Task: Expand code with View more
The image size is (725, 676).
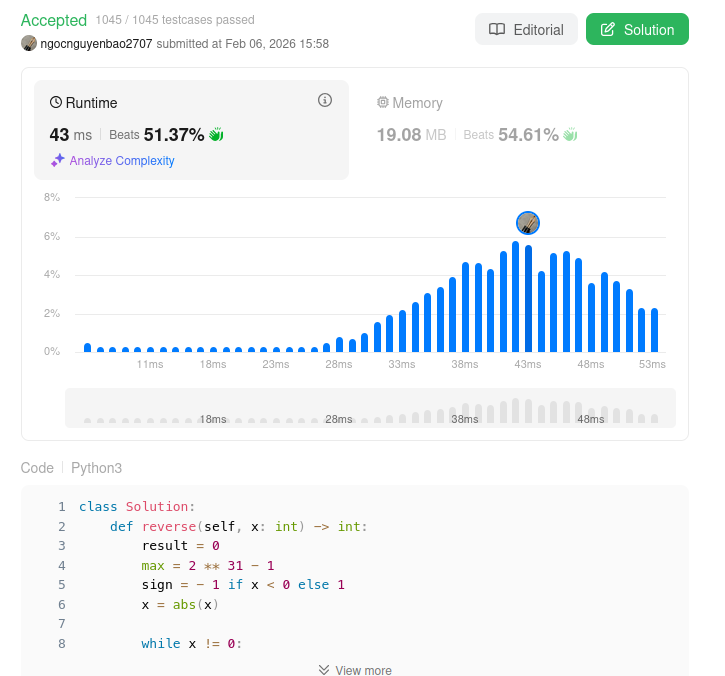Action: (x=355, y=670)
